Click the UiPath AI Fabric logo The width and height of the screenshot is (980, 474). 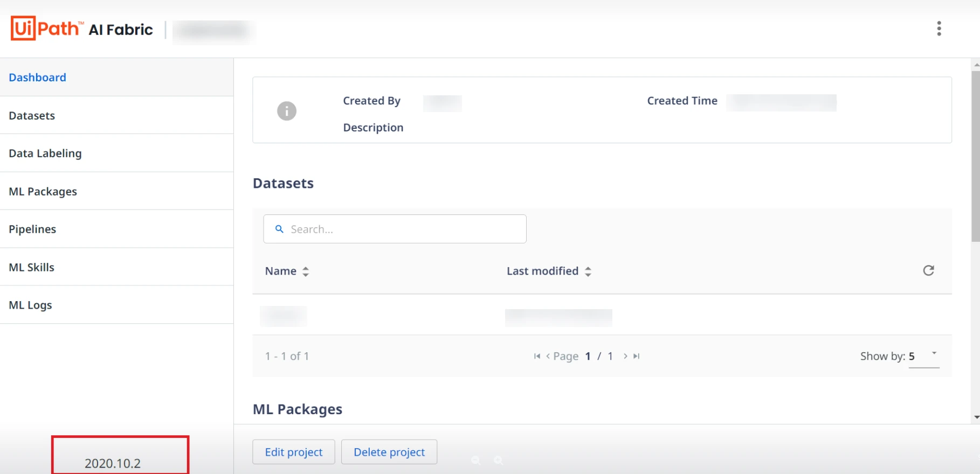pyautogui.click(x=82, y=29)
